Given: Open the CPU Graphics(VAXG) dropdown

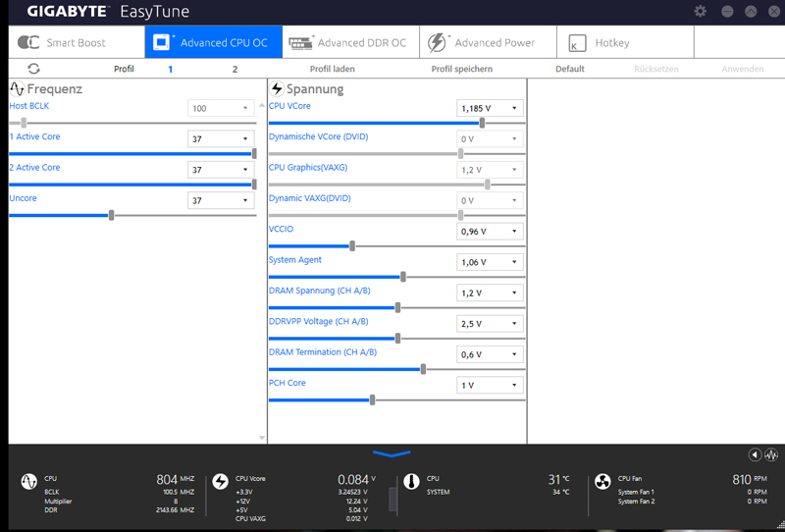Looking at the screenshot, I should [490, 170].
